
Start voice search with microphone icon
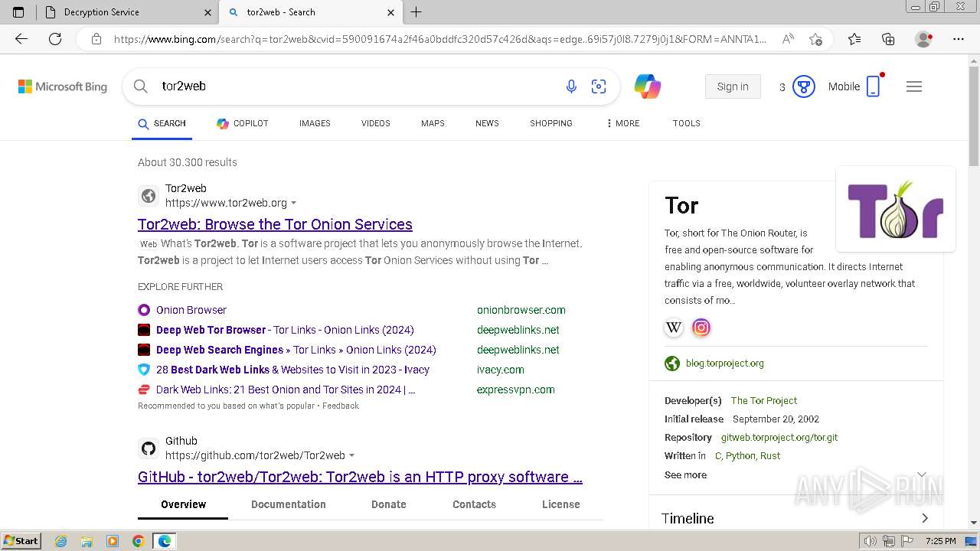coord(571,86)
